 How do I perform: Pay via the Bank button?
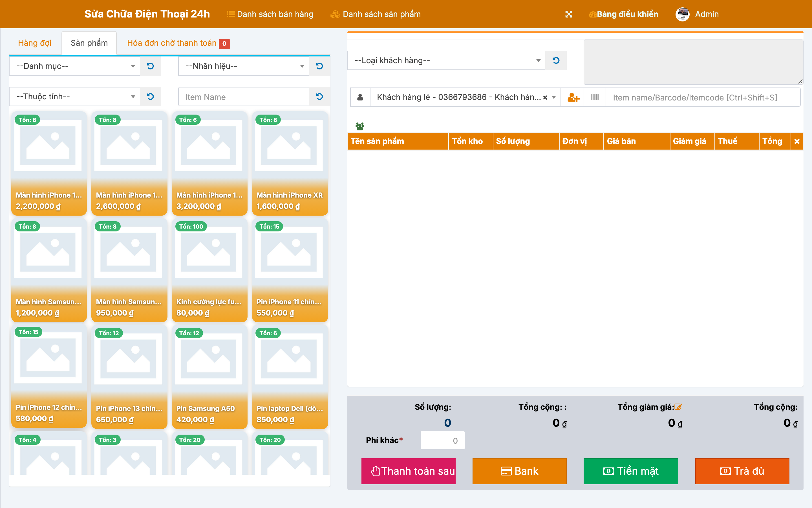pos(519,471)
